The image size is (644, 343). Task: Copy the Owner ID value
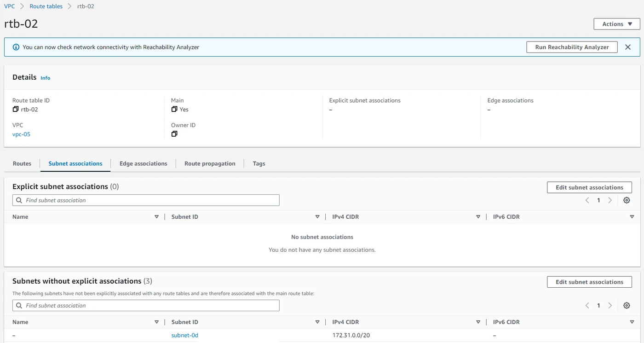(174, 134)
